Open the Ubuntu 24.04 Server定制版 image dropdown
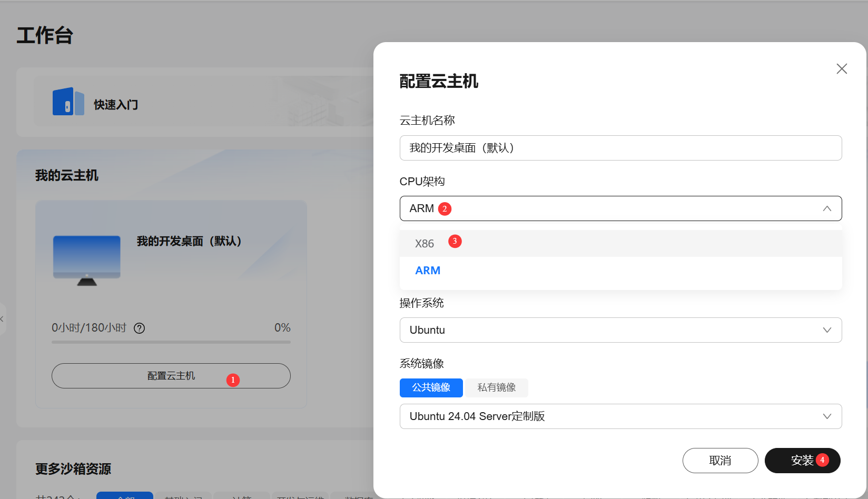868x499 pixels. tap(620, 416)
